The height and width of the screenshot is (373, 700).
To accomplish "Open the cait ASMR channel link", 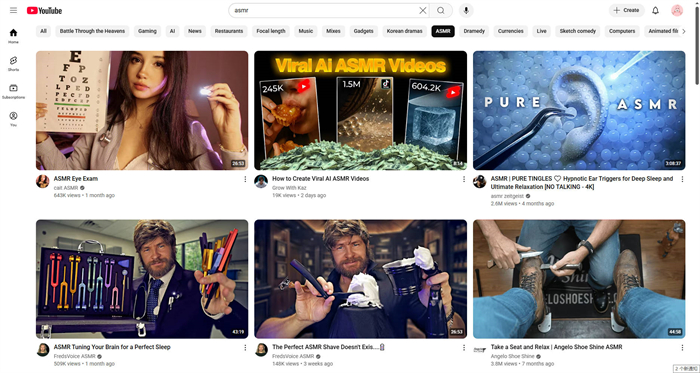I will 66,188.
